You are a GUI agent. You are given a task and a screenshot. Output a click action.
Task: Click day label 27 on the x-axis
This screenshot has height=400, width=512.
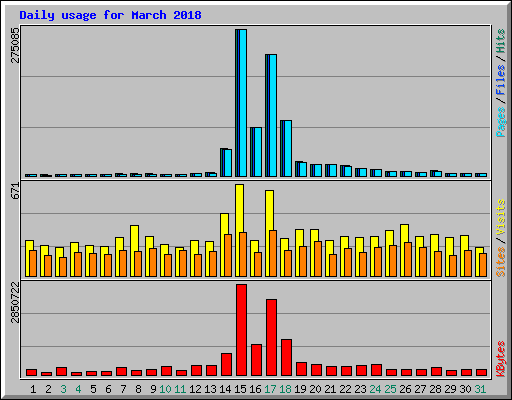420,389
